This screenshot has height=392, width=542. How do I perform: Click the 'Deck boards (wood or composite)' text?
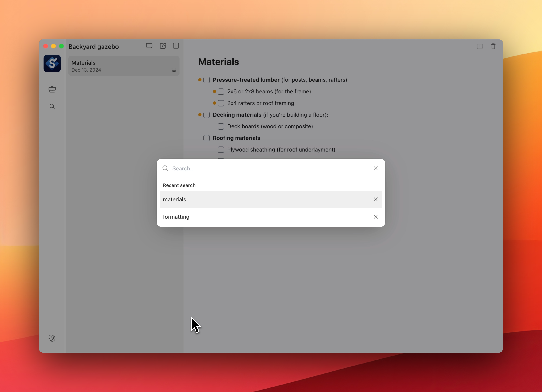click(270, 126)
